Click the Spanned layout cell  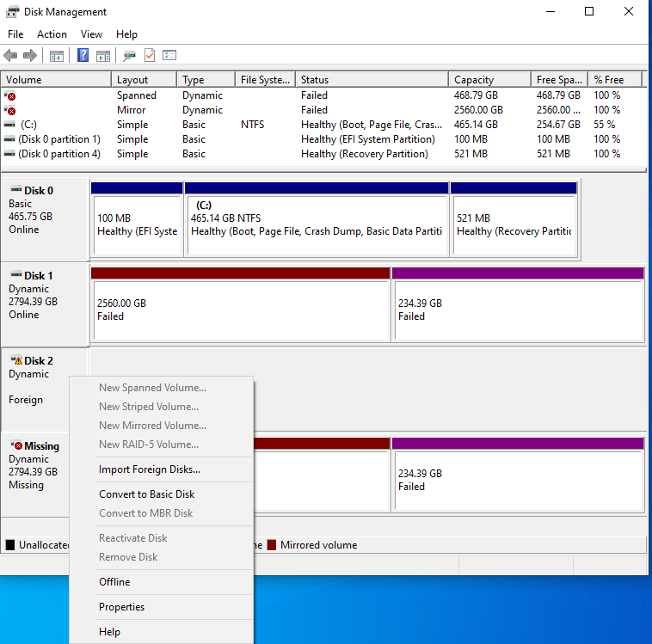pos(137,95)
